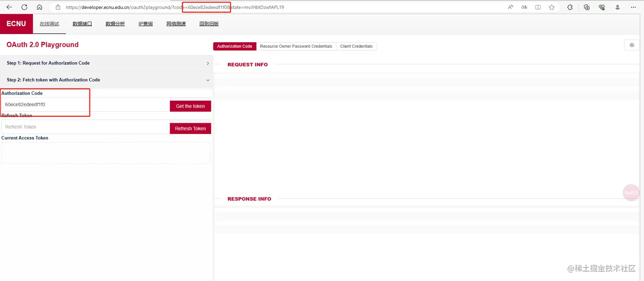Open browser essentials heart icon
The image size is (644, 281).
602,7
